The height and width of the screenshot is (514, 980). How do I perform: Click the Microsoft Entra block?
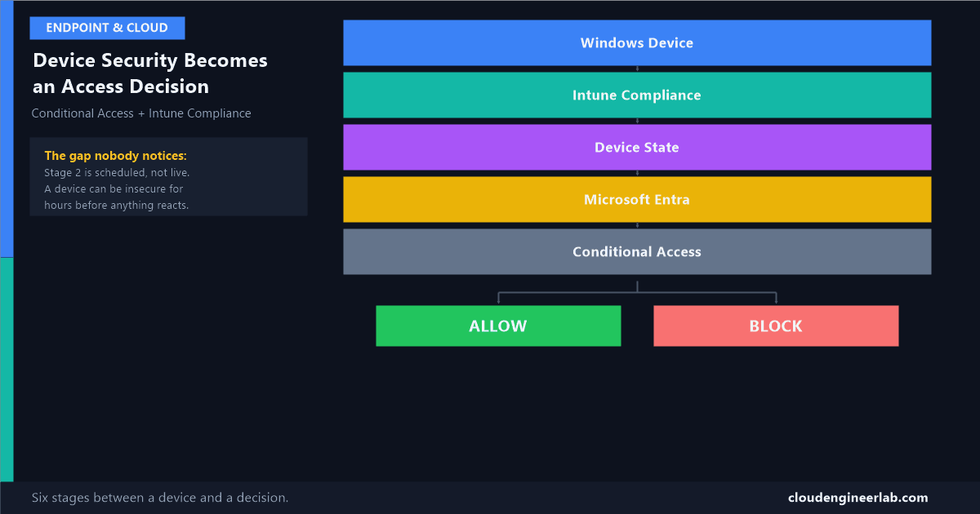[x=637, y=199]
